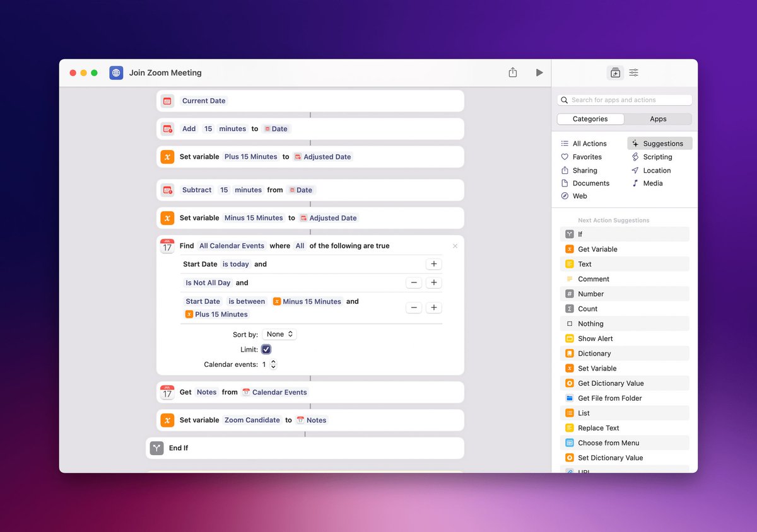The image size is (757, 532).
Task: Add the Dictionary suggested action
Action: pos(625,354)
